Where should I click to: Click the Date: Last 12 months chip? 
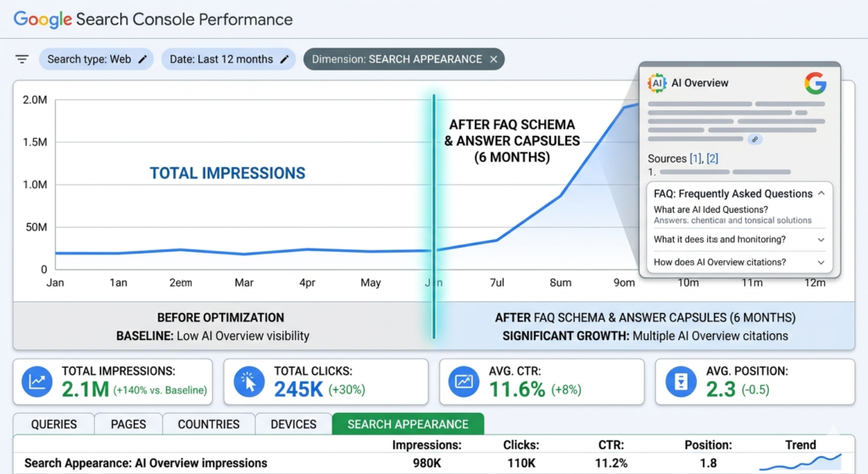click(229, 59)
